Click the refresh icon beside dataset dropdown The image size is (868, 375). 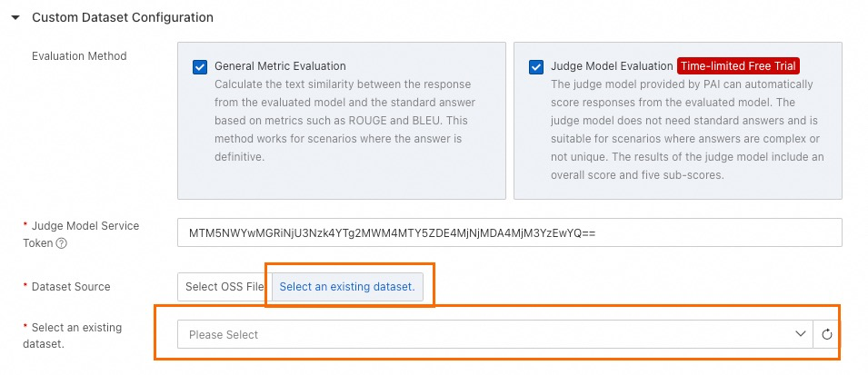pos(826,335)
